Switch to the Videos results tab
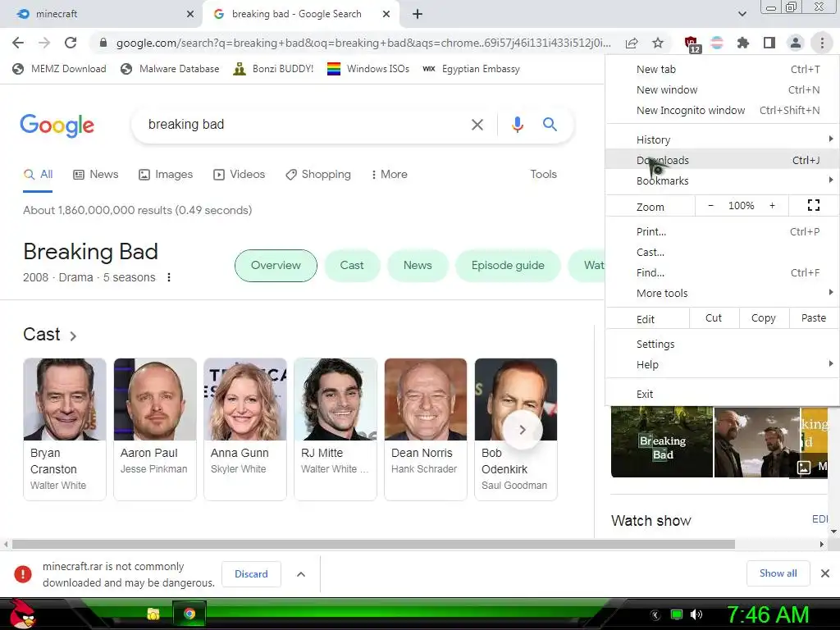Image resolution: width=840 pixels, height=630 pixels. pyautogui.click(x=239, y=174)
